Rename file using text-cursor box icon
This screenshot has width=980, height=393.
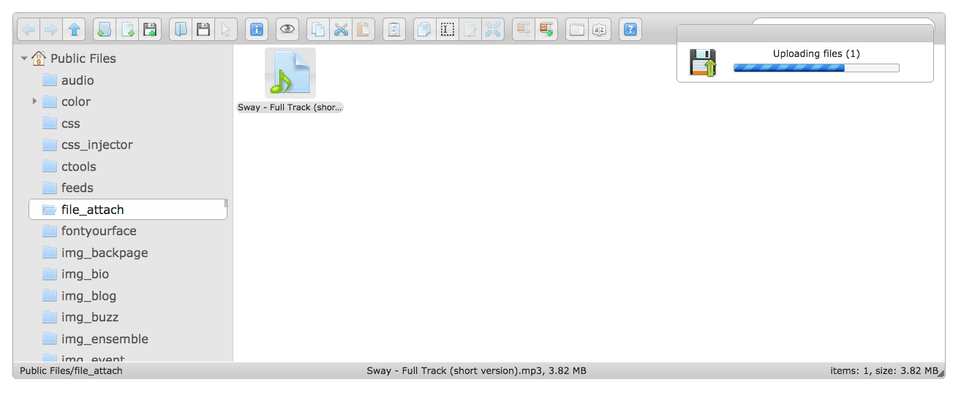(x=448, y=29)
